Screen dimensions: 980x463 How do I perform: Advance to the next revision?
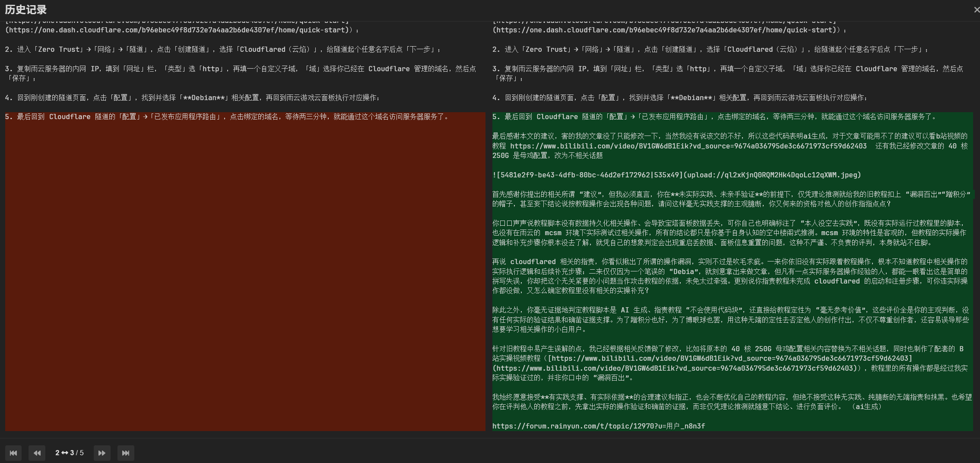102,453
